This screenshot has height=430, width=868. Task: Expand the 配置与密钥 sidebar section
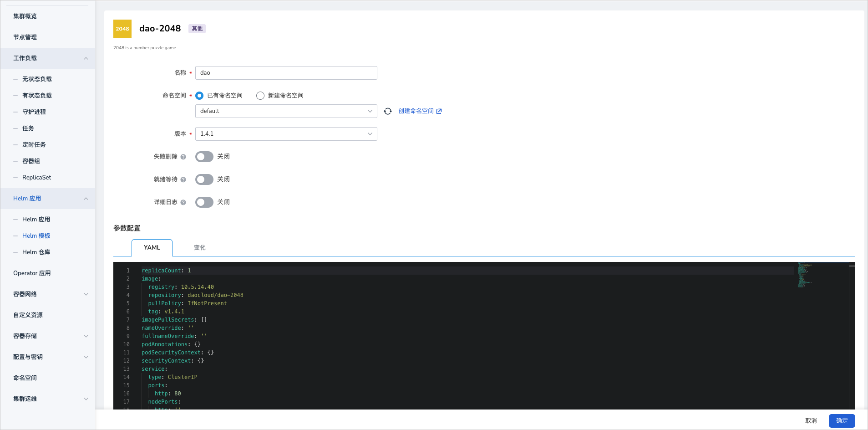point(48,357)
